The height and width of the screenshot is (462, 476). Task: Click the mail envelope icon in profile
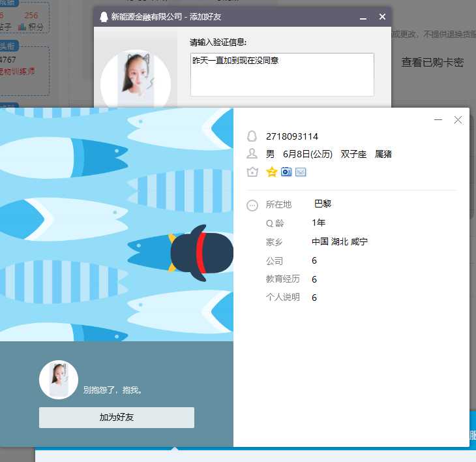coord(301,172)
